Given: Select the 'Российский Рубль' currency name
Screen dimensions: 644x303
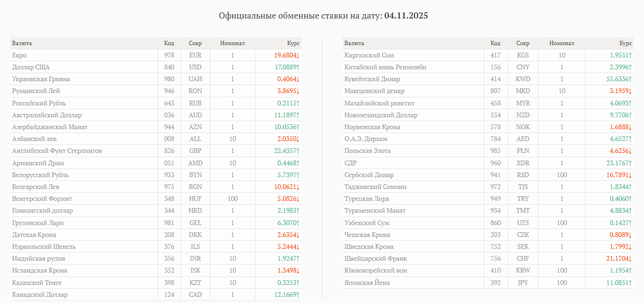Looking at the screenshot, I should click(39, 104).
